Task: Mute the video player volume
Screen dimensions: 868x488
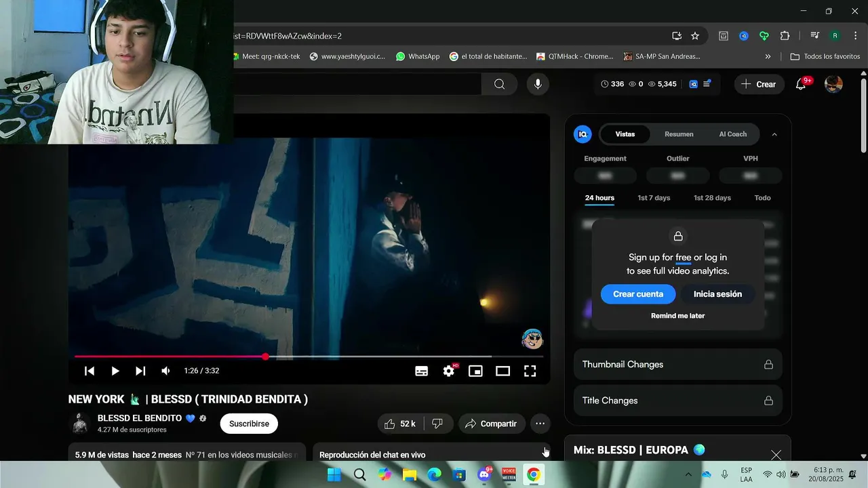Action: tap(166, 371)
